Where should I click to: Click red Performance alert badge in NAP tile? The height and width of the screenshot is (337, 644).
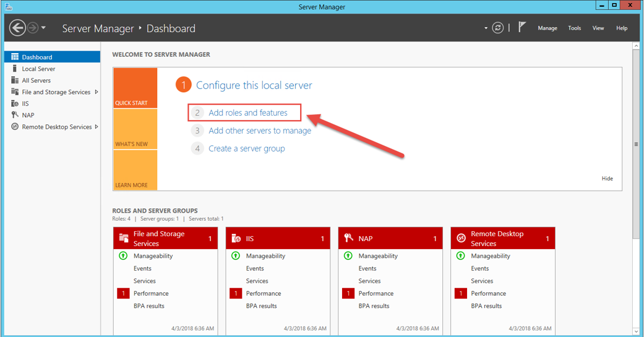tap(348, 294)
